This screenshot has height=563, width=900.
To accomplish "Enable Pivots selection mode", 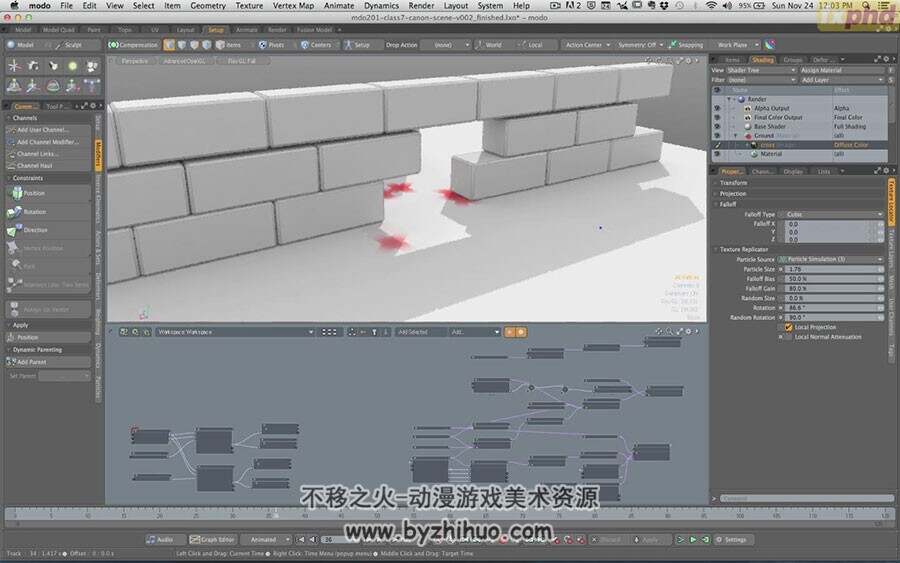I will [270, 45].
